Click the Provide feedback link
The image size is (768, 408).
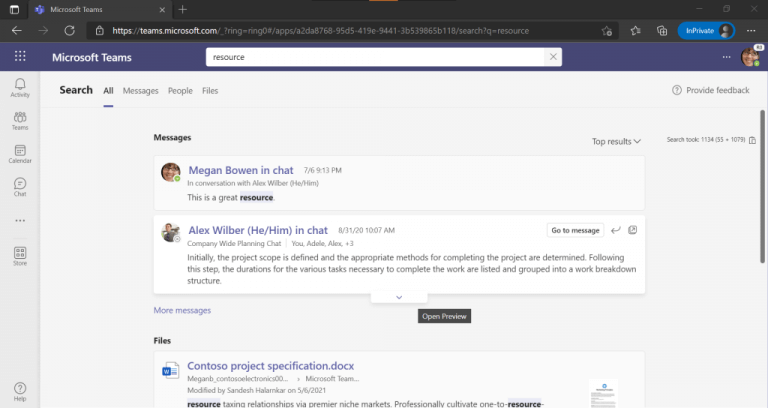click(x=718, y=90)
